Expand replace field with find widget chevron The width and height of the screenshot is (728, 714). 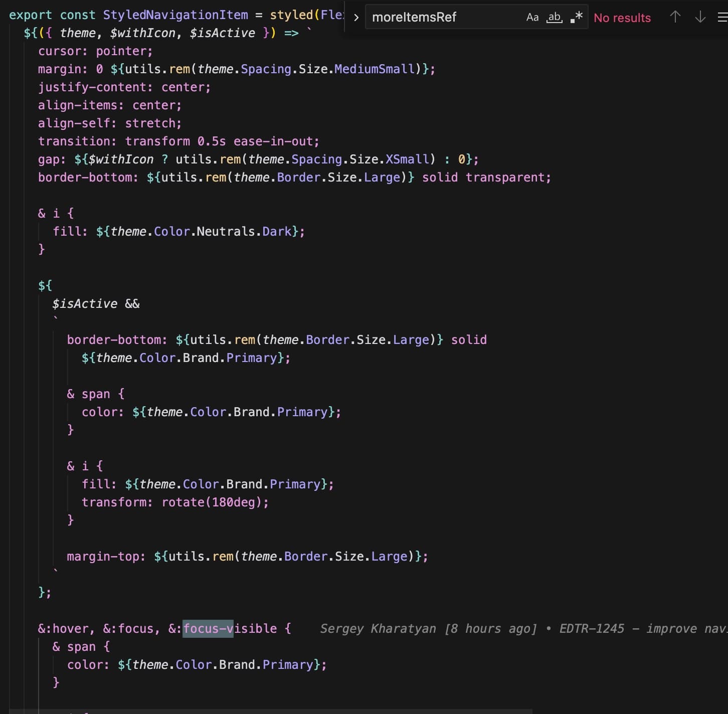point(356,18)
